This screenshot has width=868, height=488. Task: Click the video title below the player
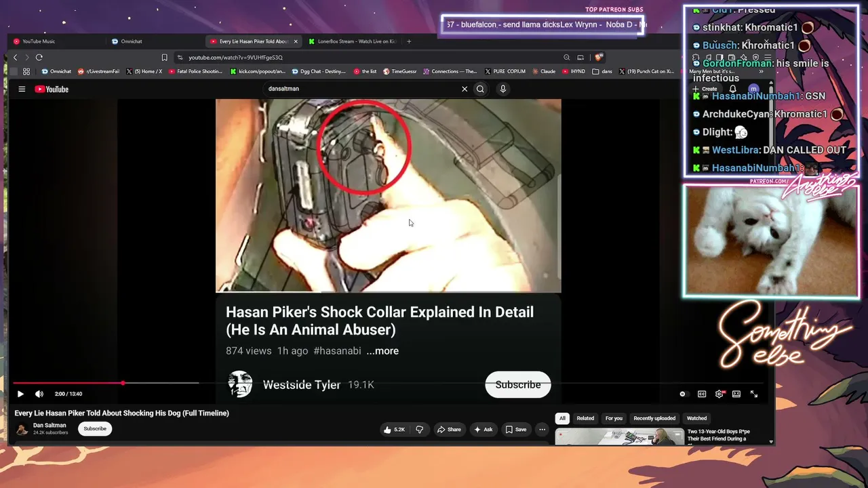pyautogui.click(x=122, y=413)
